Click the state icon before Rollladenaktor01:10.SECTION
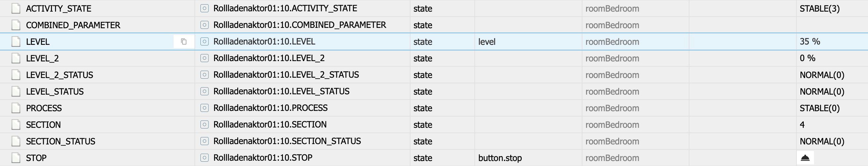 tap(204, 124)
